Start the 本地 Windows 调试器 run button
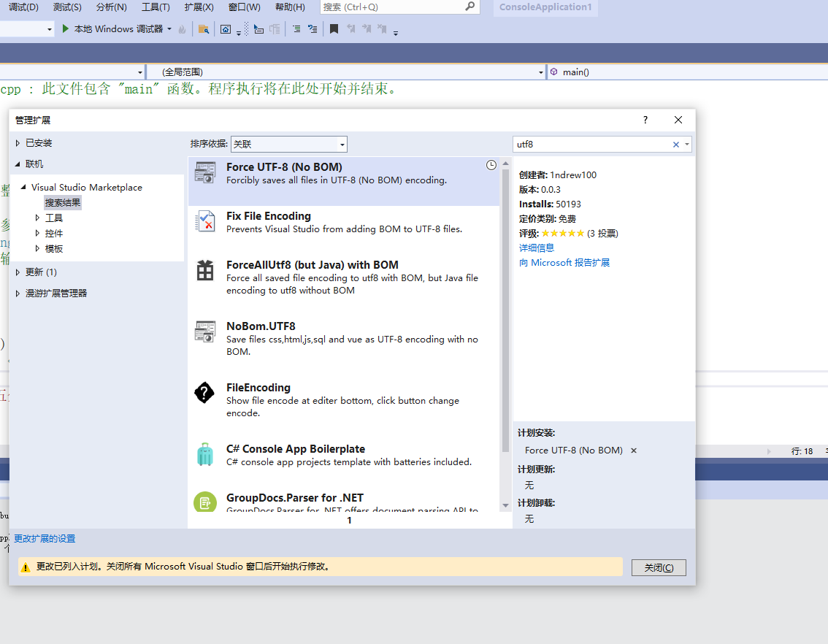The height and width of the screenshot is (644, 828). 112,29
